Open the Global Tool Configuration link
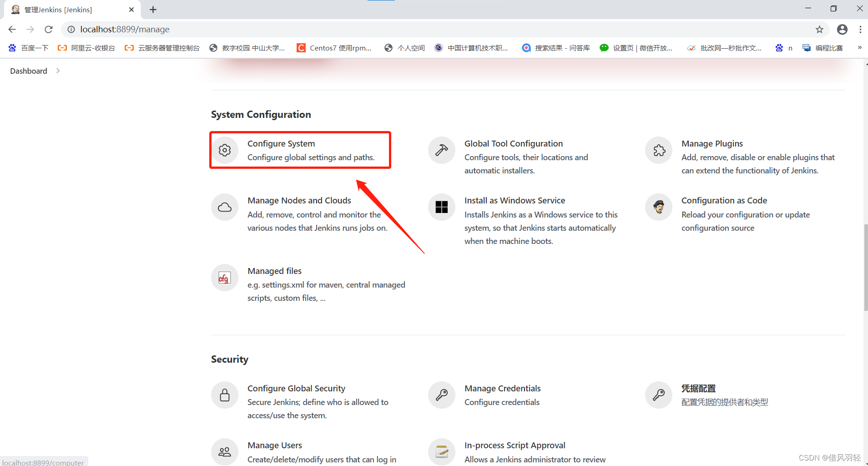The width and height of the screenshot is (868, 466). [x=514, y=144]
